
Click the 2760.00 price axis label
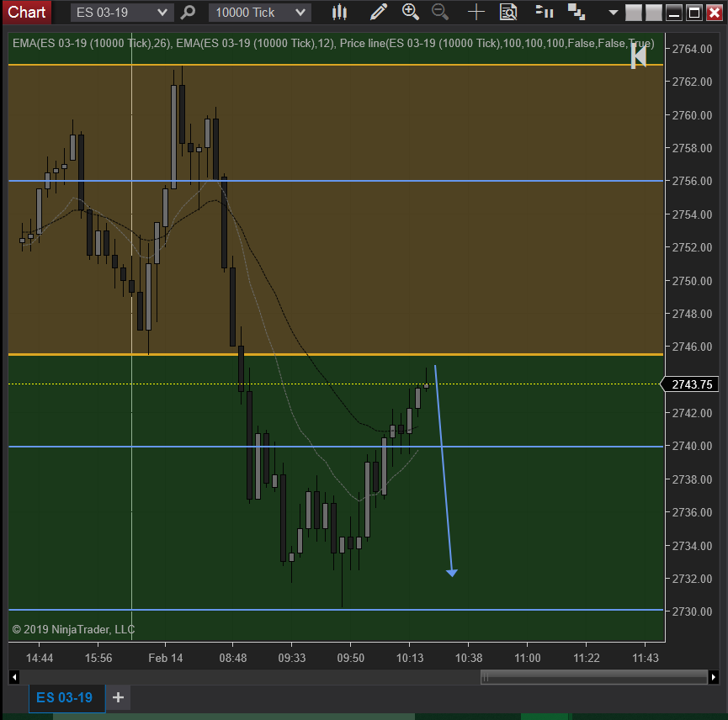click(692, 115)
